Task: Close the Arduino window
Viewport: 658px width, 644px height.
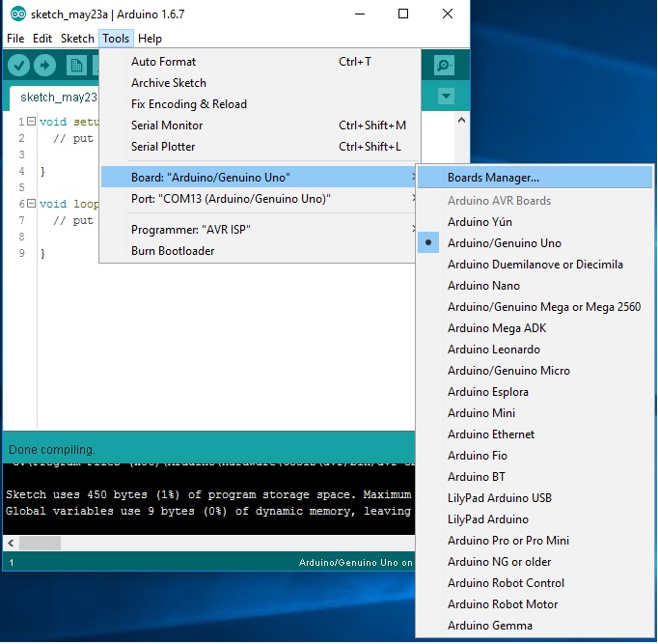Action: [448, 14]
